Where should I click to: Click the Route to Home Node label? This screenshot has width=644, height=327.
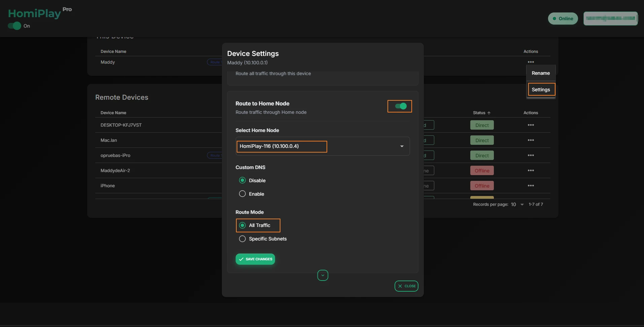pos(262,103)
